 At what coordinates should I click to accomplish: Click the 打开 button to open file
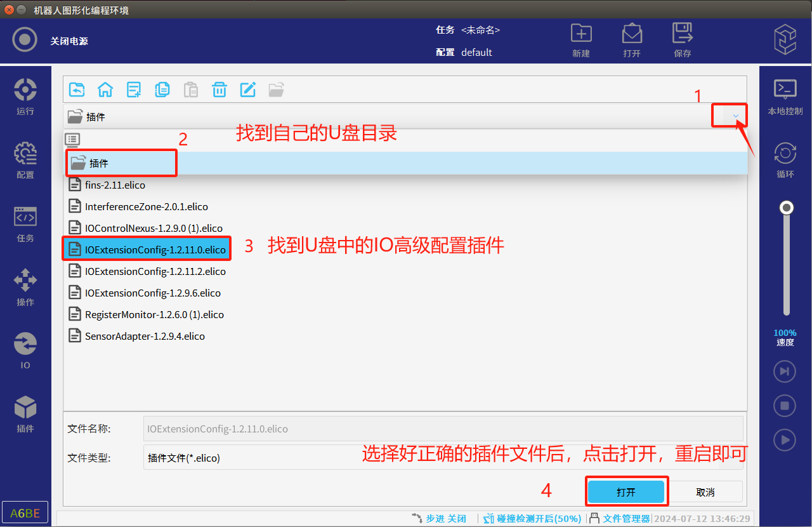(x=626, y=492)
